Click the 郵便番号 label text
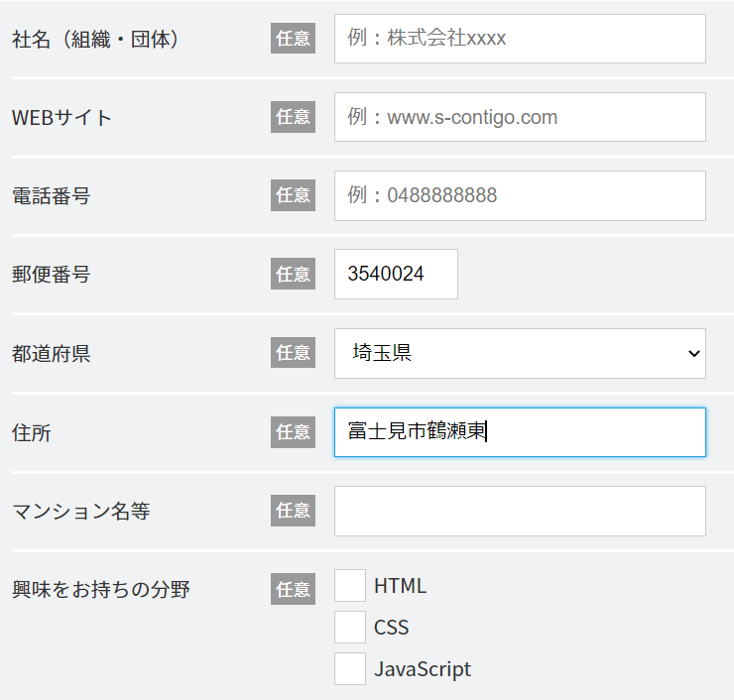Screen dimensions: 734x700 pos(51,275)
